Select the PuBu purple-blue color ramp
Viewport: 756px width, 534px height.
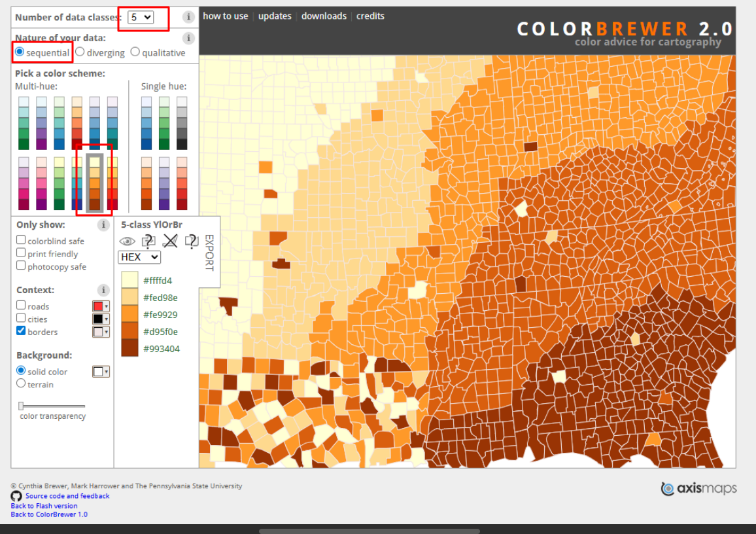(x=94, y=123)
